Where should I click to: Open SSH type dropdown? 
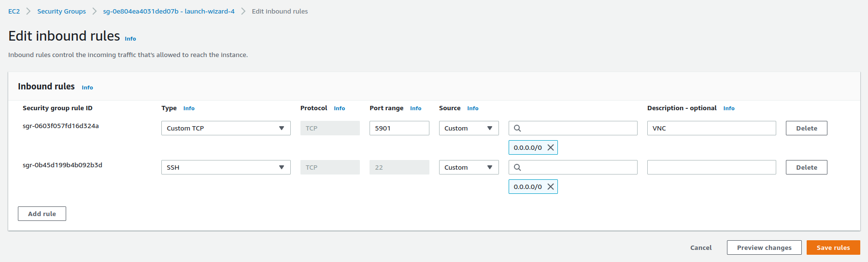tap(226, 167)
